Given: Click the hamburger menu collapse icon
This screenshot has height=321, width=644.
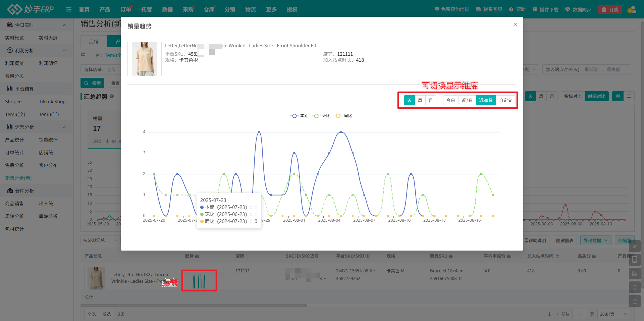Looking at the screenshot, I should (x=69, y=9).
